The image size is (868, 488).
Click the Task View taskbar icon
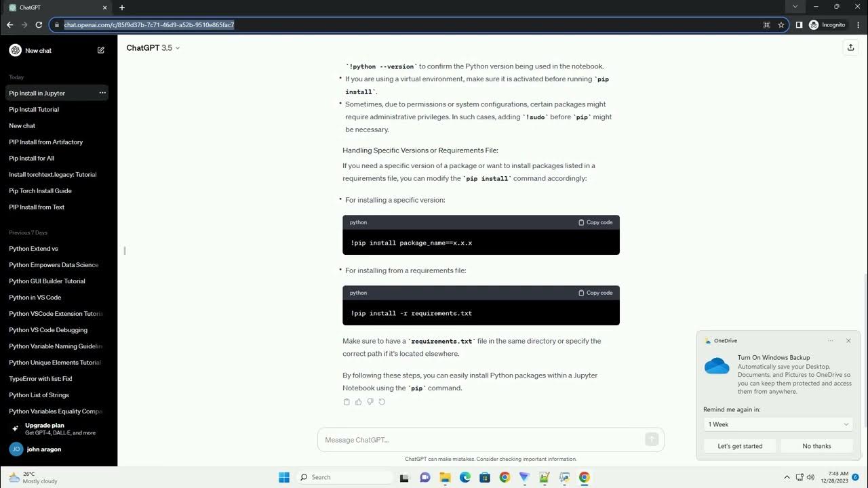[x=405, y=477]
